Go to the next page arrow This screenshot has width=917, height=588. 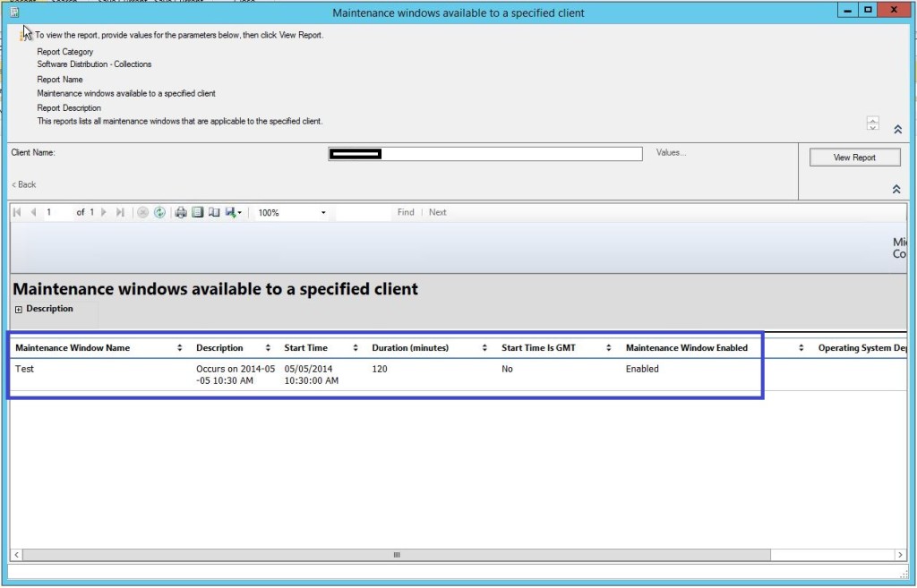point(104,213)
